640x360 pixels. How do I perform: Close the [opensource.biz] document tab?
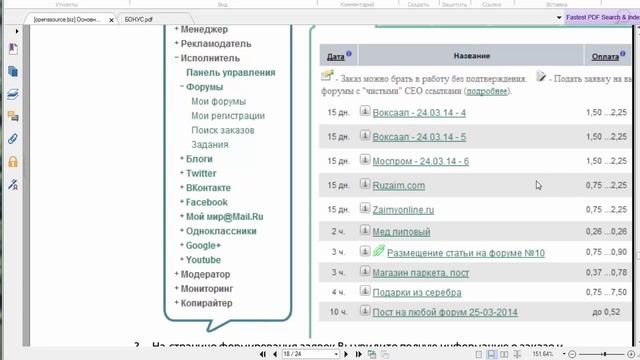111,20
